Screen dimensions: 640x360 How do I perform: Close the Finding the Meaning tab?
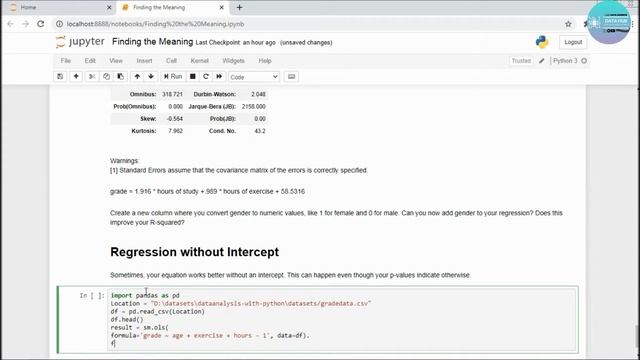222,7
